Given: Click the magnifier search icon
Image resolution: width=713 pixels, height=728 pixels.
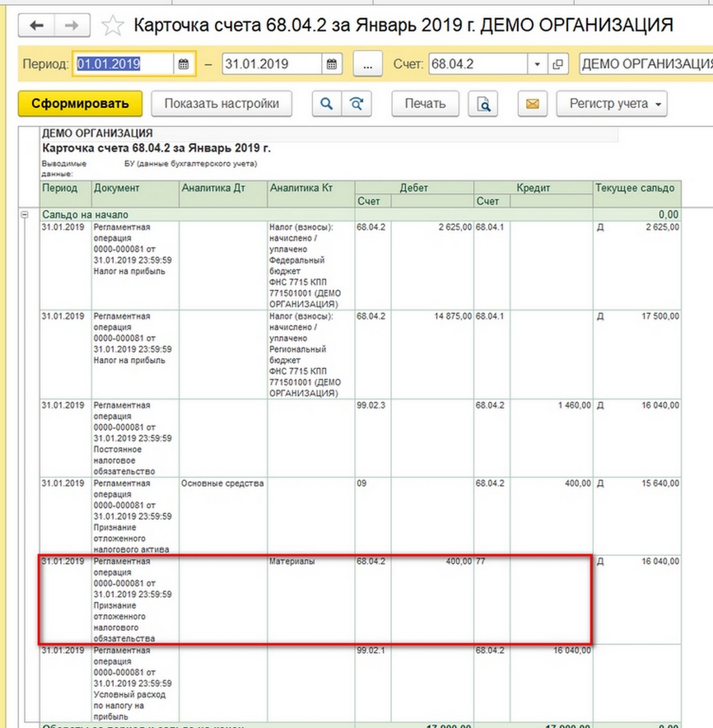Looking at the screenshot, I should [326, 104].
